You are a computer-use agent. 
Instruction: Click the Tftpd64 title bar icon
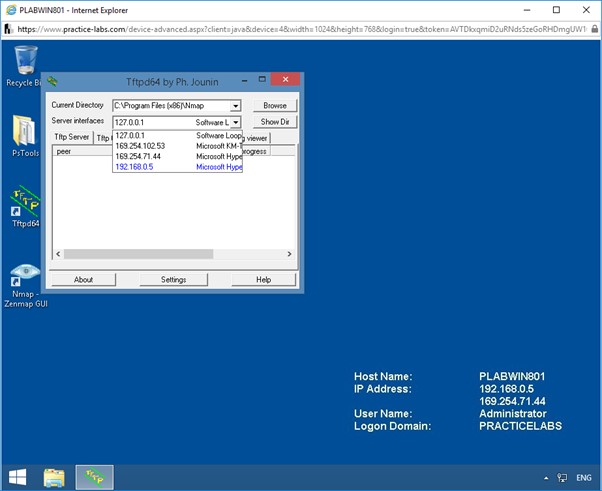point(52,81)
